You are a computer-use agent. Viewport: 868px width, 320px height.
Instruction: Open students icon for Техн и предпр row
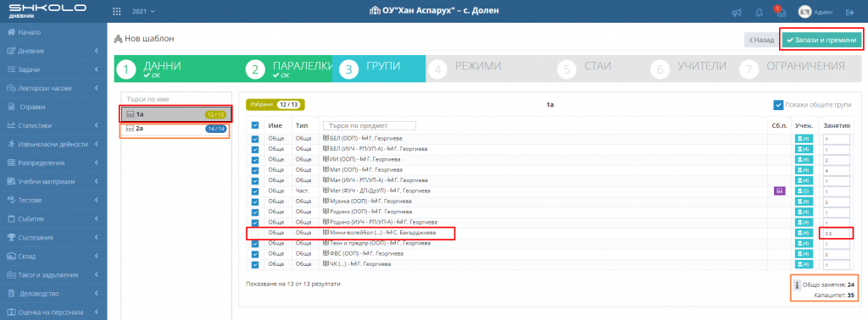tap(804, 244)
